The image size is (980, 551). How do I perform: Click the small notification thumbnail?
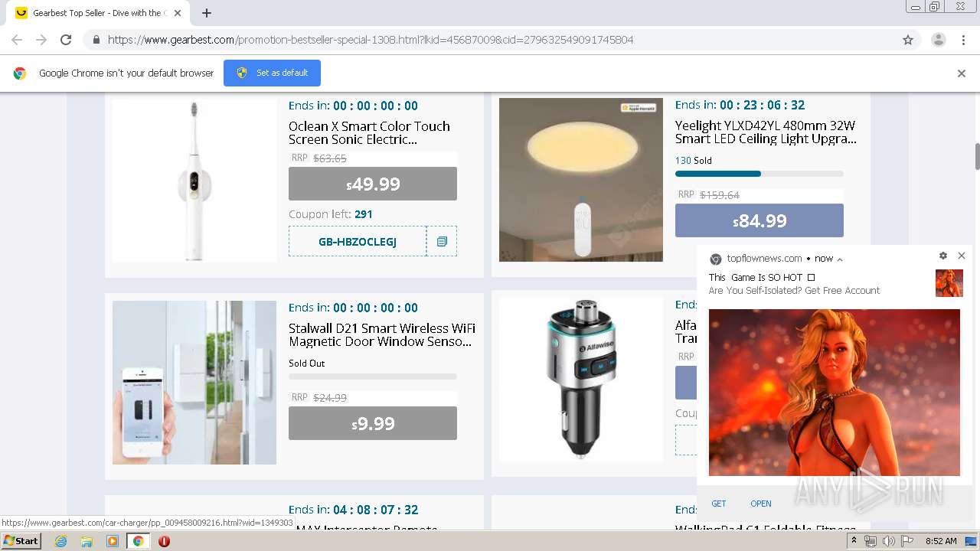[949, 283]
